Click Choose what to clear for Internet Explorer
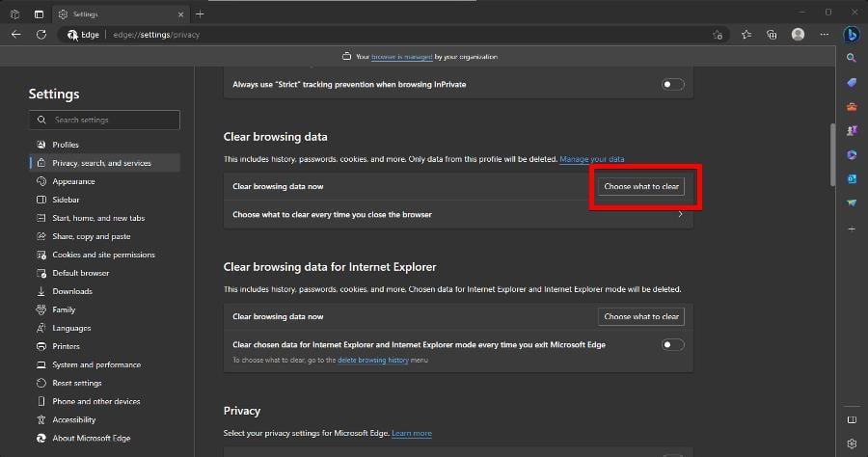Image resolution: width=868 pixels, height=457 pixels. [x=641, y=316]
